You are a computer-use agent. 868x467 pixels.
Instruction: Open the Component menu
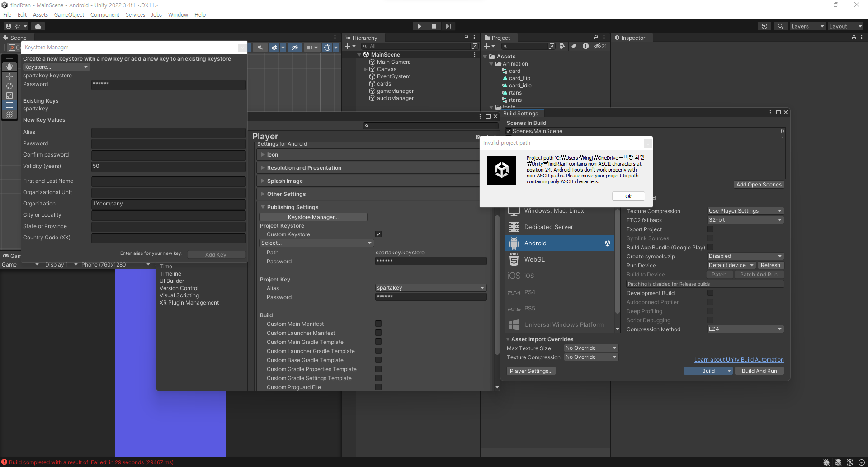105,15
